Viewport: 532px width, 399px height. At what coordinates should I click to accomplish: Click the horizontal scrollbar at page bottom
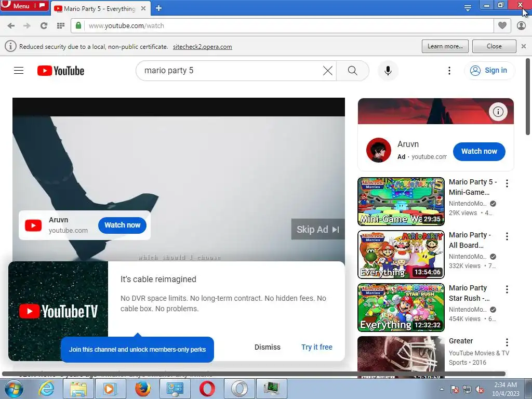[254, 374]
